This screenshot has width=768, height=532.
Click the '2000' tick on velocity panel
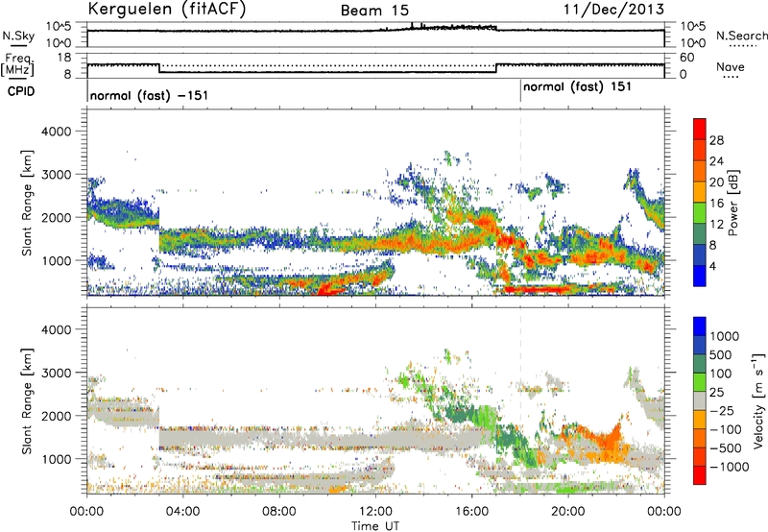[x=57, y=416]
